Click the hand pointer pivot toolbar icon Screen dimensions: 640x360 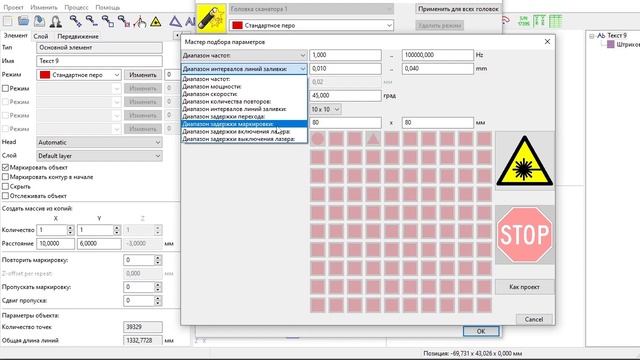(x=140, y=22)
